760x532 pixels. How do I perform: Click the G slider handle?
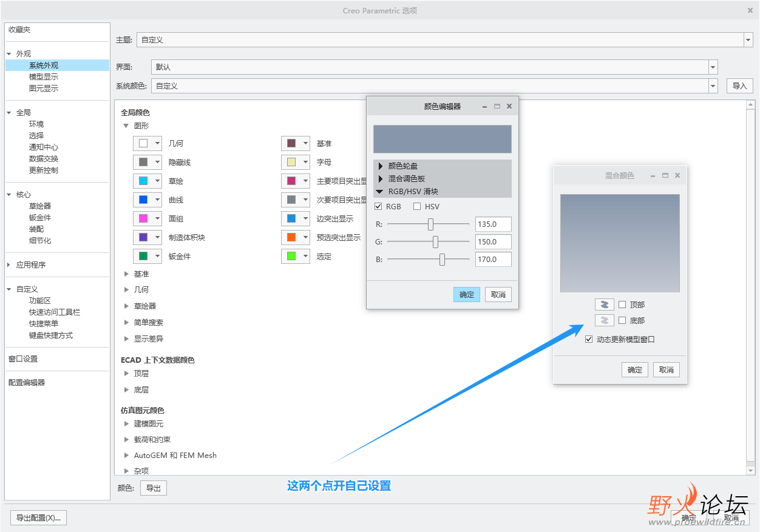(x=435, y=242)
